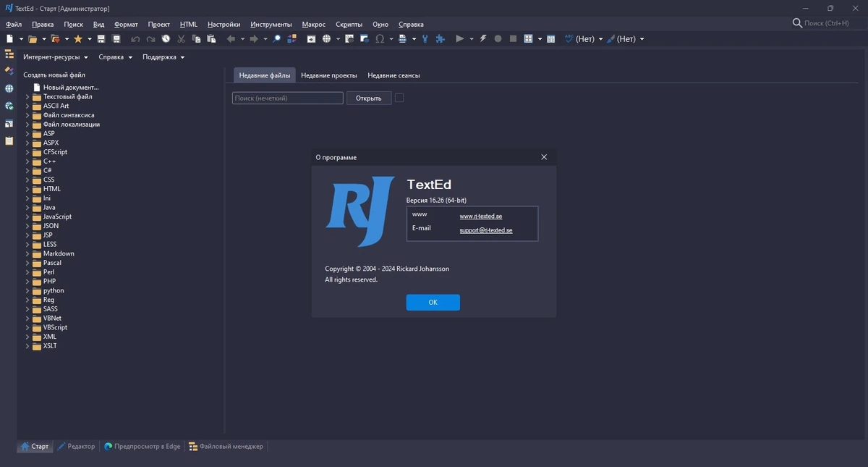Click the Omega special characters icon

tap(380, 38)
